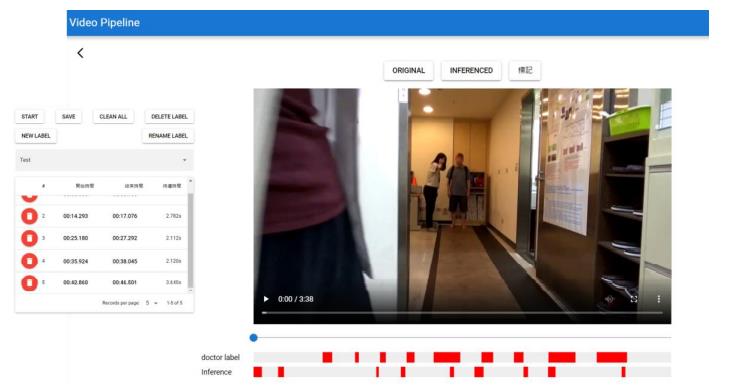Play the video
The width and height of the screenshot is (749, 386).
[x=266, y=299]
